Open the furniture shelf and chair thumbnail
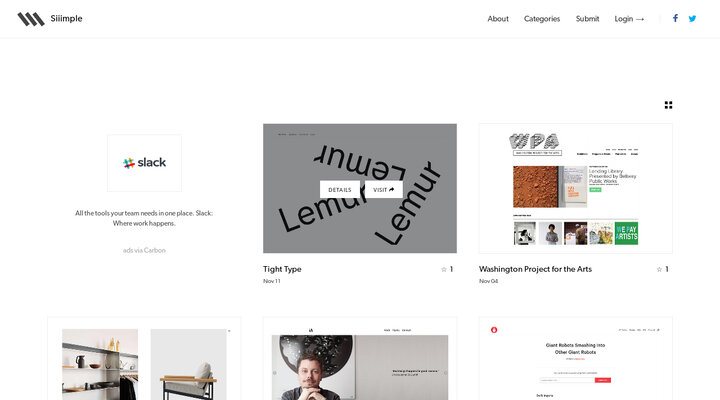Screen dimensions: 720x400 pos(144,359)
